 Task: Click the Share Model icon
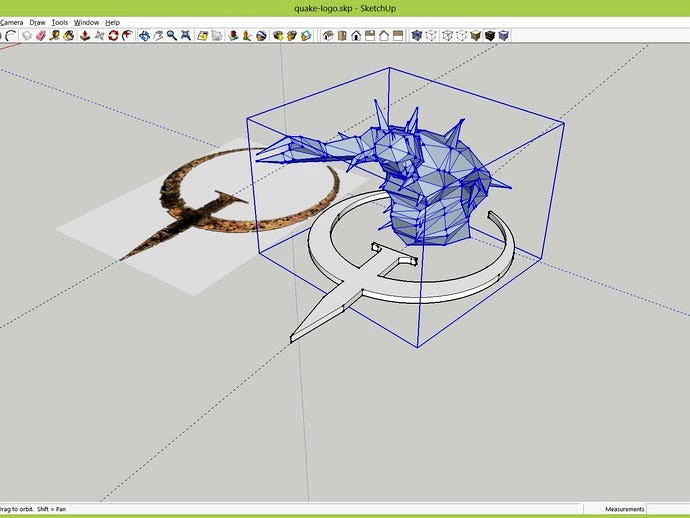[x=292, y=36]
